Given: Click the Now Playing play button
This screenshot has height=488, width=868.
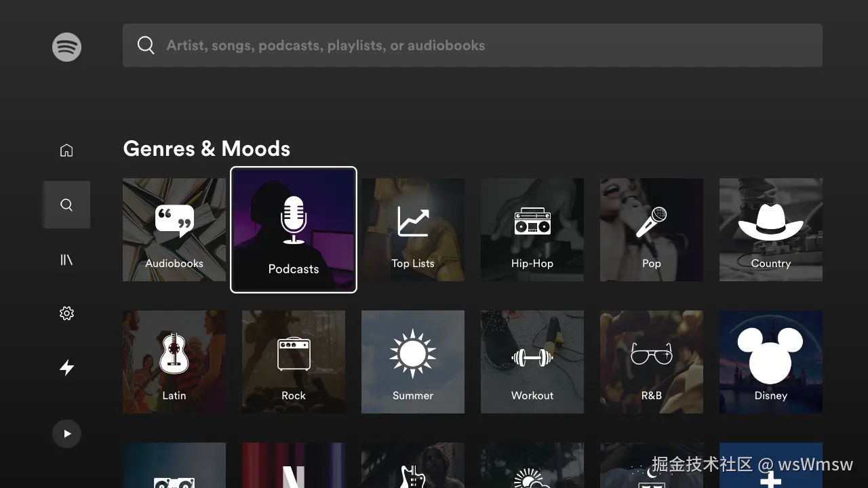Looking at the screenshot, I should pyautogui.click(x=66, y=434).
